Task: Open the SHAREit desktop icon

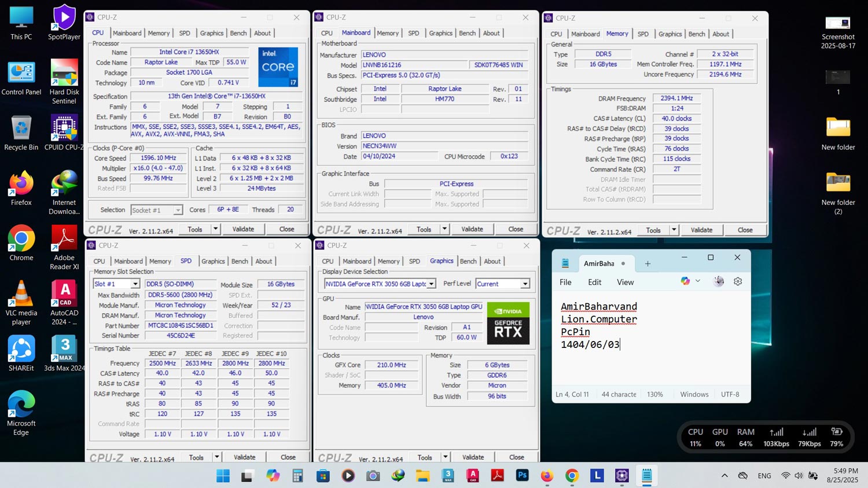Action: (x=21, y=353)
